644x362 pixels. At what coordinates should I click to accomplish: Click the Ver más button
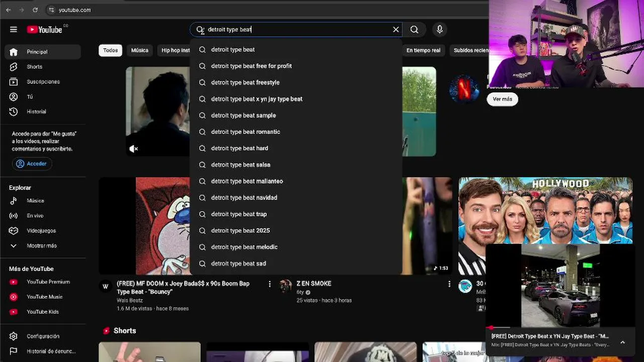point(502,99)
